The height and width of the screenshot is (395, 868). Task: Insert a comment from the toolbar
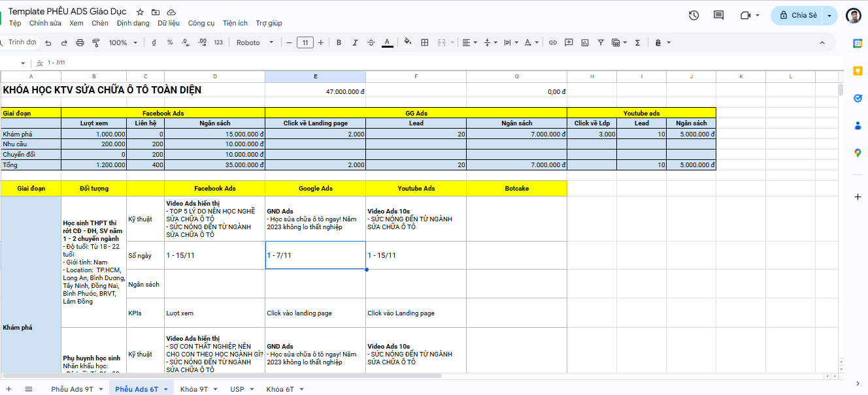[569, 42]
